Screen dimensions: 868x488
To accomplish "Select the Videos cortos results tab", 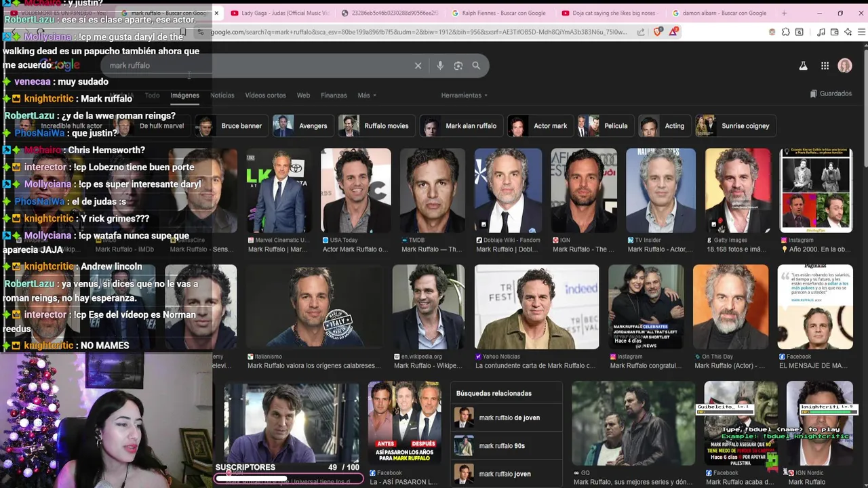I will tap(265, 96).
